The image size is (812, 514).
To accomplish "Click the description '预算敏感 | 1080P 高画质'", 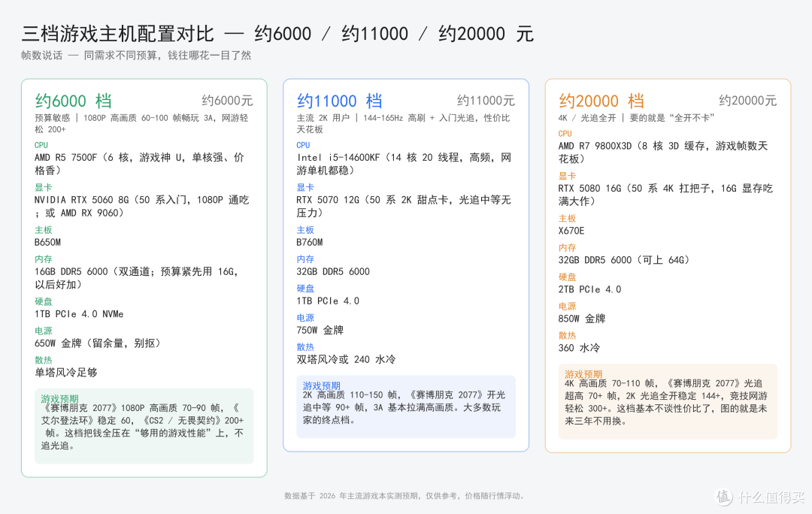I will click(x=141, y=123).
